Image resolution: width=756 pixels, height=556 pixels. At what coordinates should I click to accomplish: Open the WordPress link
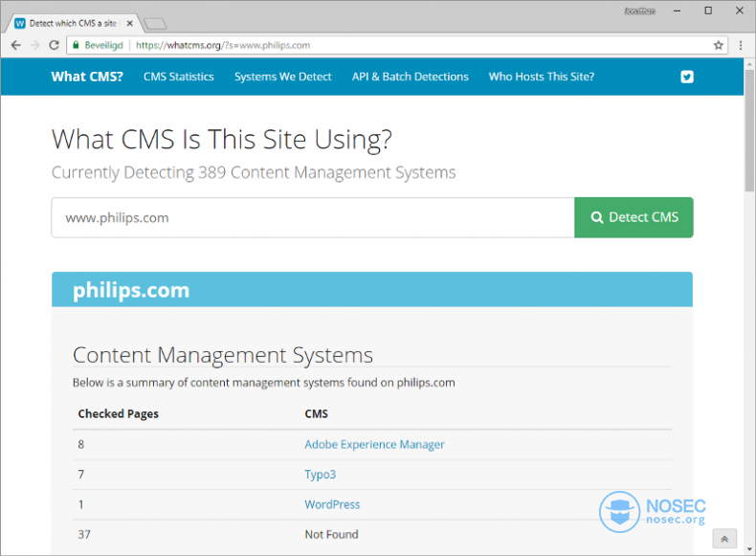(332, 504)
